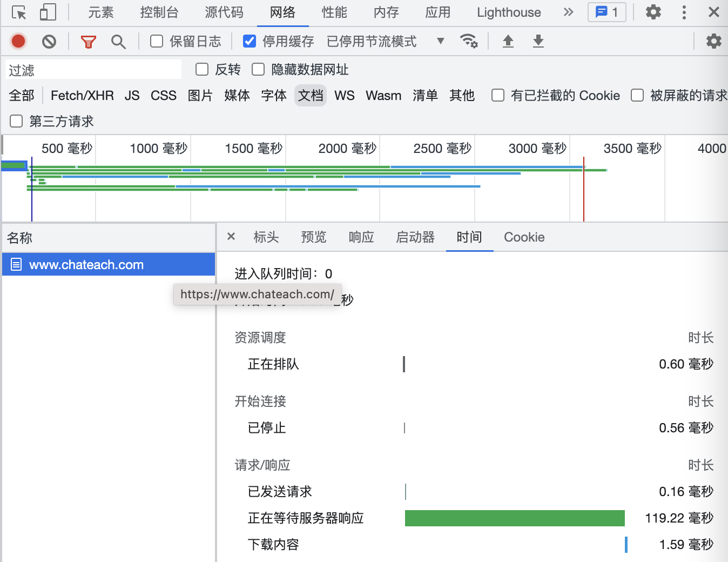
Task: Click the 下载内容 blue timing bar
Action: pos(626,545)
